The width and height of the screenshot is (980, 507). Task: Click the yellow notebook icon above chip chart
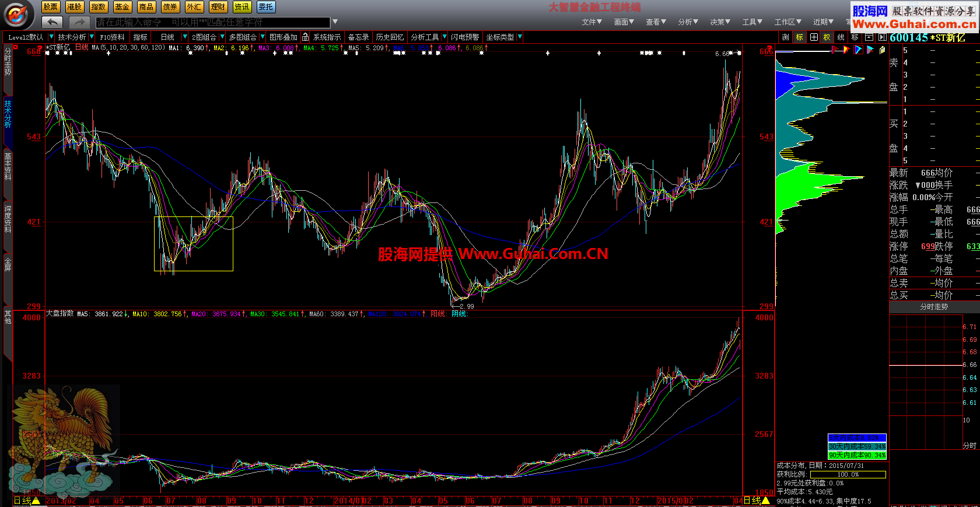tap(882, 50)
